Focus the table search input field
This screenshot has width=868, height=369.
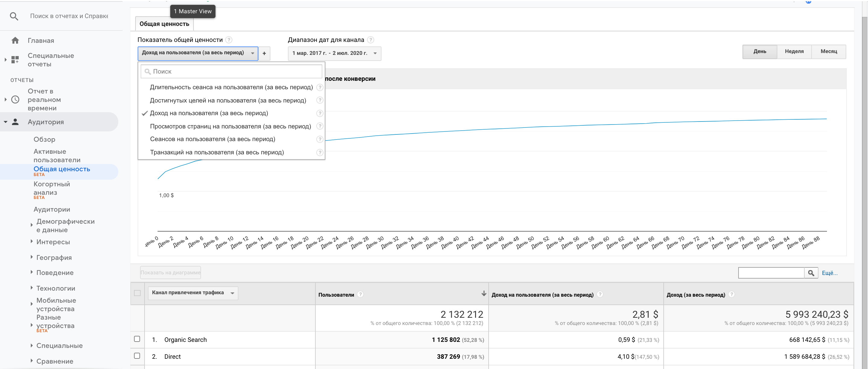[771, 273]
